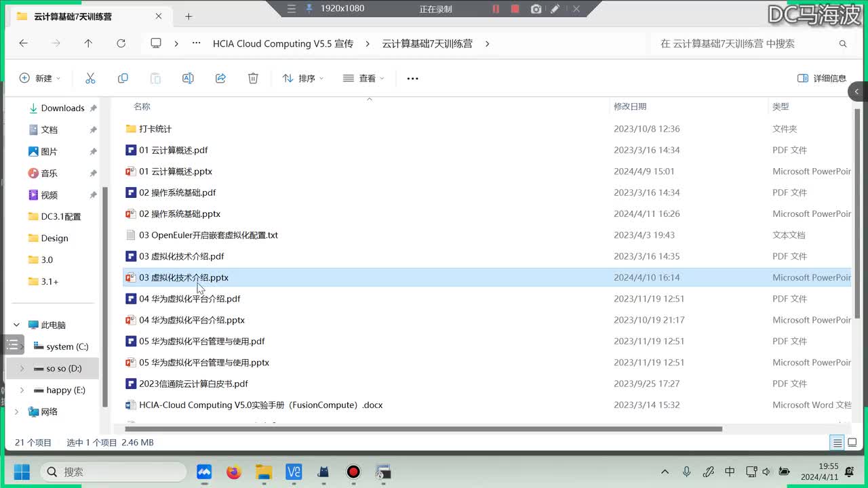This screenshot has height=488, width=868.
Task: Add a new Explorer tab
Action: point(189,16)
